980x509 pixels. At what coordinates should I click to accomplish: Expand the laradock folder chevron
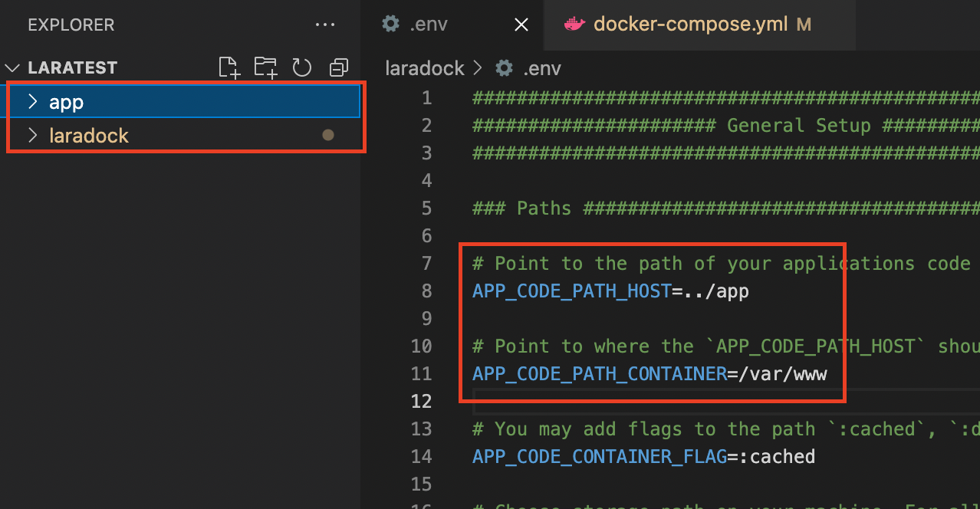(x=32, y=136)
